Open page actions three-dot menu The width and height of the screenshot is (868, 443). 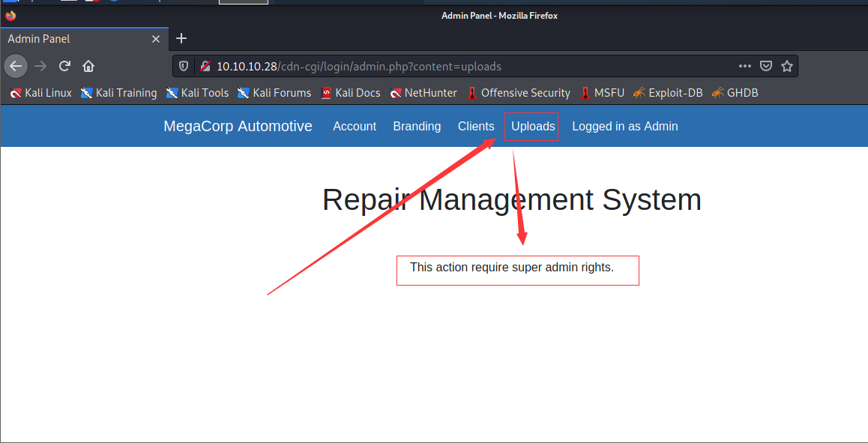click(x=745, y=66)
